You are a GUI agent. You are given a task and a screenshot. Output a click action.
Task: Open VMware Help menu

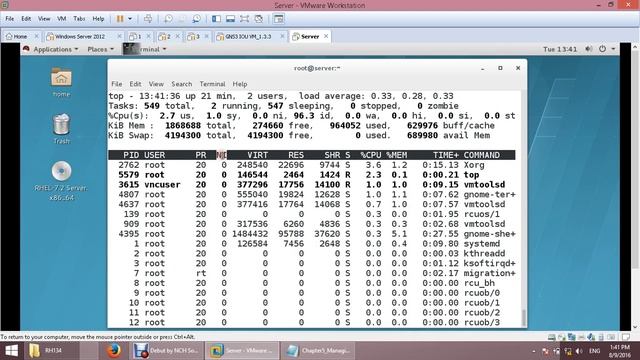click(x=98, y=19)
